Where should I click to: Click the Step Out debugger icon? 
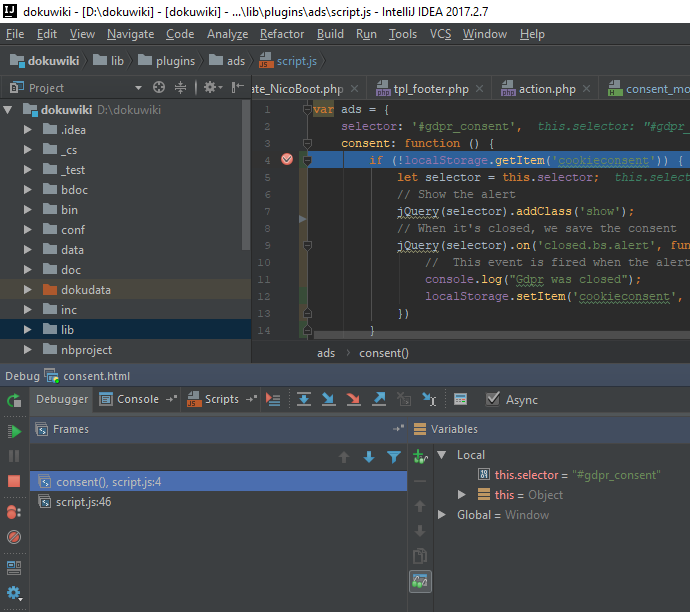tap(379, 399)
